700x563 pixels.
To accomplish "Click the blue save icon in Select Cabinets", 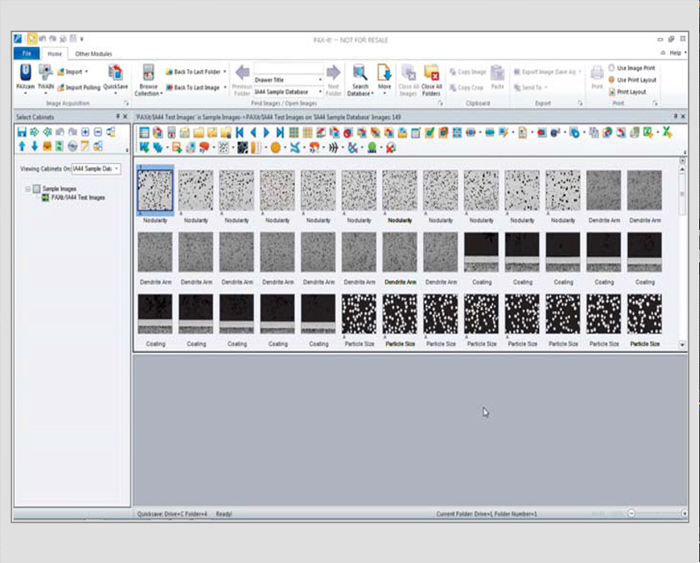I will click(21, 132).
